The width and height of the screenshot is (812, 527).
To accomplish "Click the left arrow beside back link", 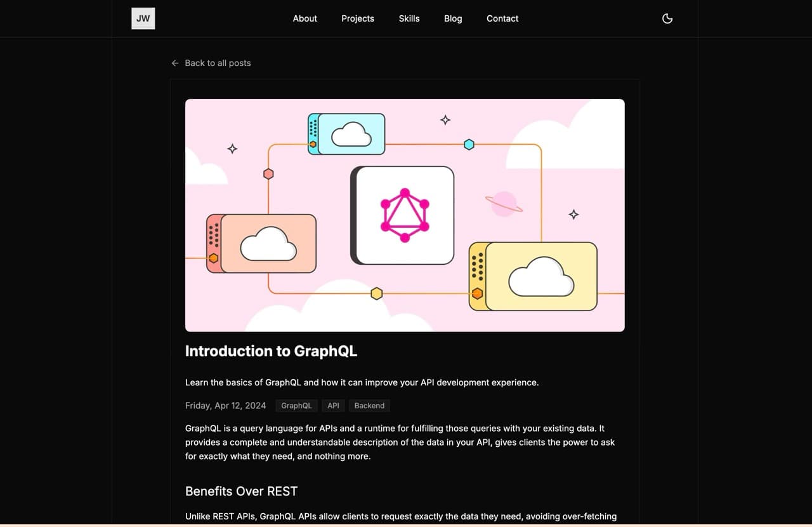I will tap(174, 63).
